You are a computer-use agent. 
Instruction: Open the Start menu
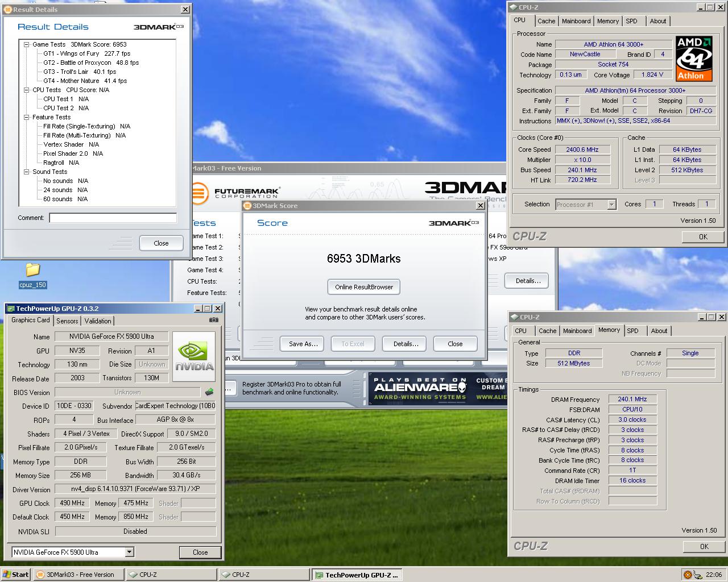16,575
